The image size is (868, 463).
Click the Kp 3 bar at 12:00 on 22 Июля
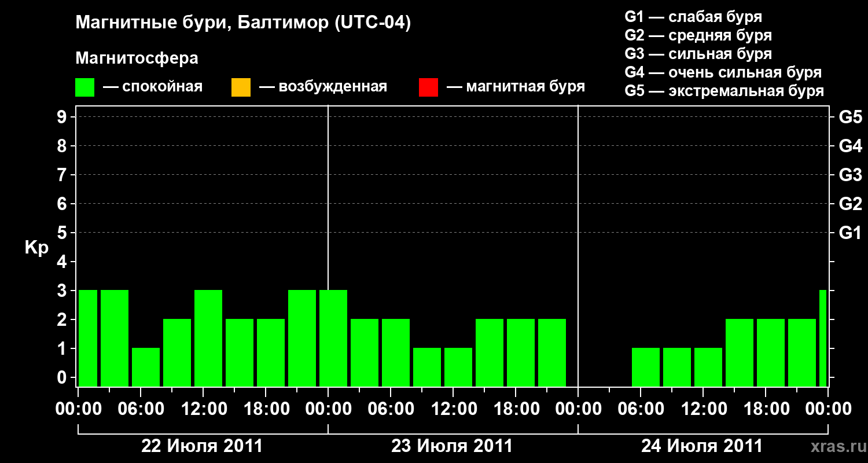[x=208, y=338]
